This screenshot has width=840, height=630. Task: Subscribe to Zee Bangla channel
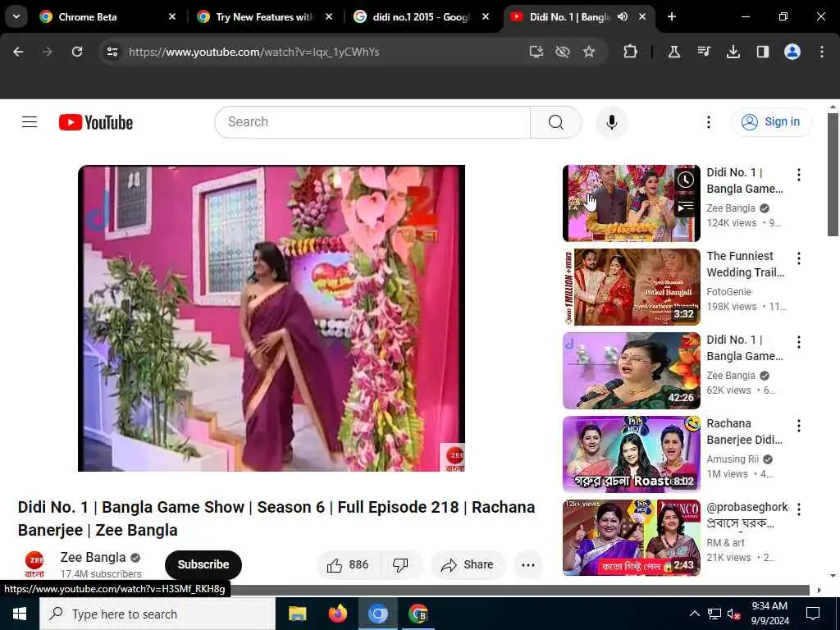click(x=203, y=564)
